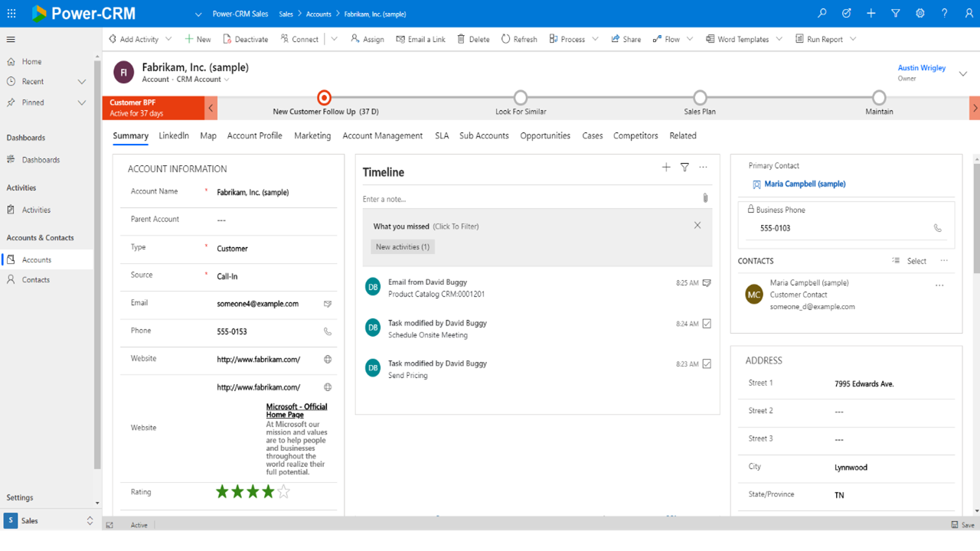Open the app launcher waffle icon
Image resolution: width=980 pixels, height=551 pixels.
tap(11, 14)
